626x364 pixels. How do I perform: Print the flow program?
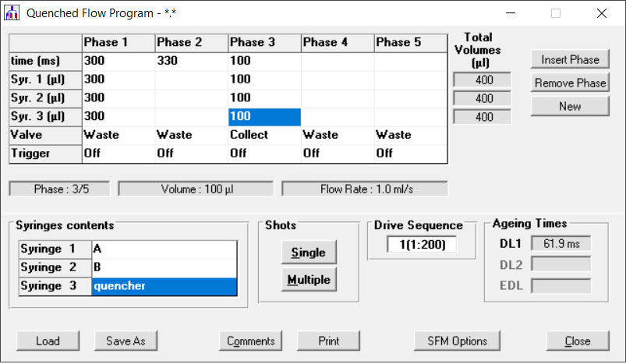[328, 341]
